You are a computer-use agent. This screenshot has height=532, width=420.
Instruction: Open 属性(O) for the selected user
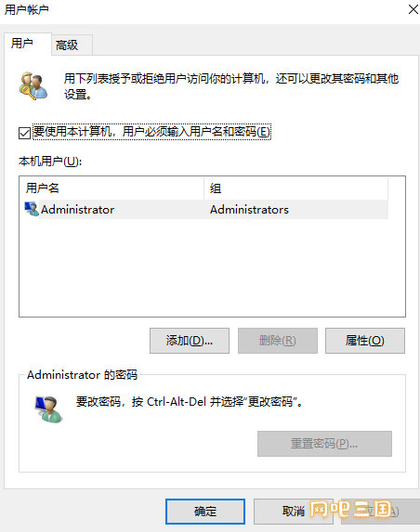[365, 341]
